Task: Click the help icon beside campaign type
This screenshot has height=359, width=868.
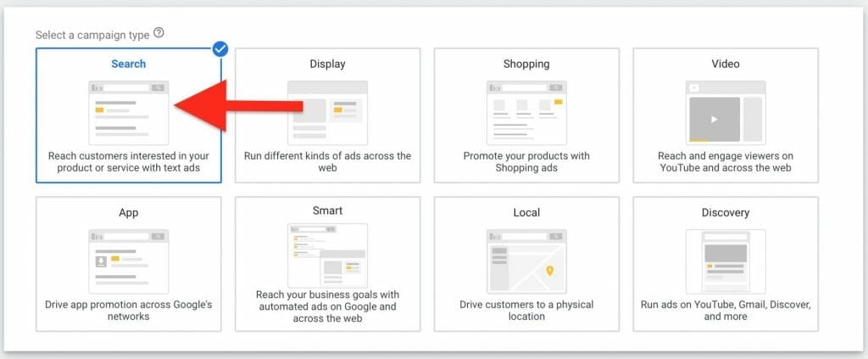Action: coord(159,33)
